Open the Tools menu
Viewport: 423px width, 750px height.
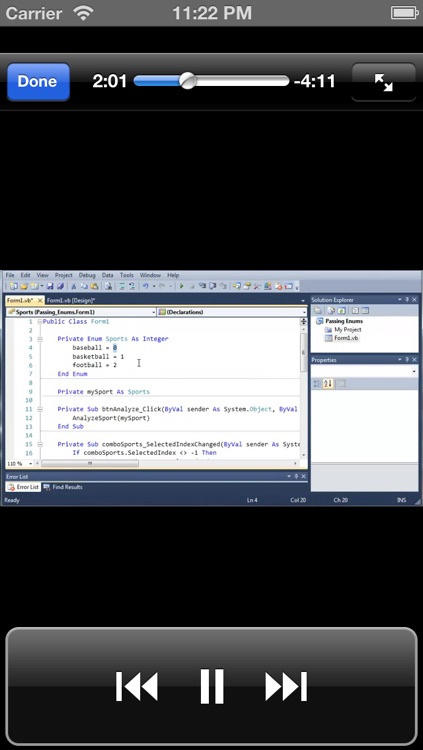click(127, 275)
